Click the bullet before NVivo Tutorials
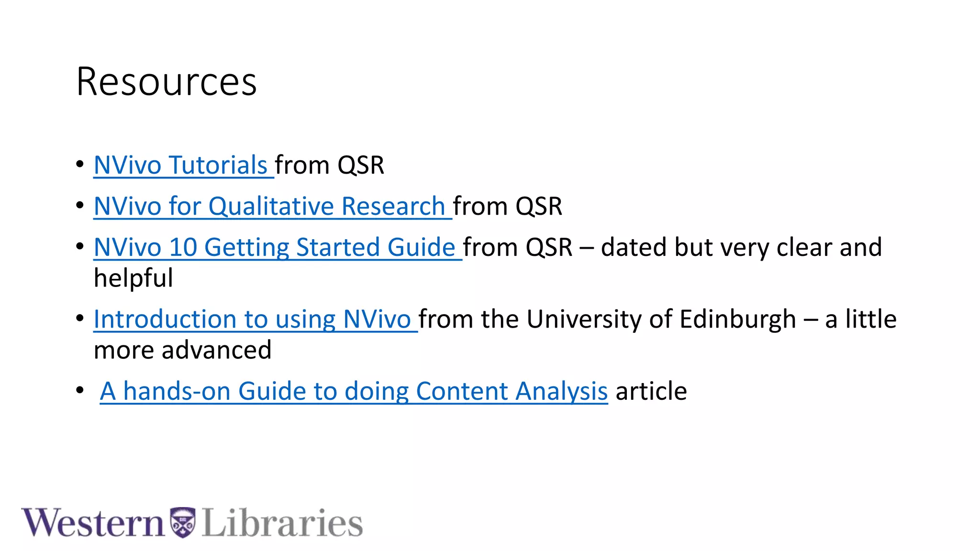The width and height of the screenshot is (980, 551). 80,165
